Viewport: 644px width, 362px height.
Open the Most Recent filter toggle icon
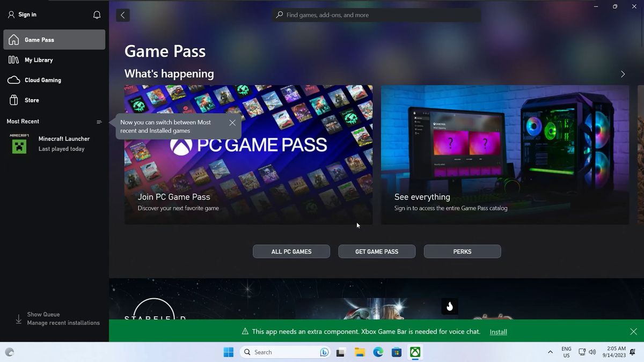pos(99,121)
